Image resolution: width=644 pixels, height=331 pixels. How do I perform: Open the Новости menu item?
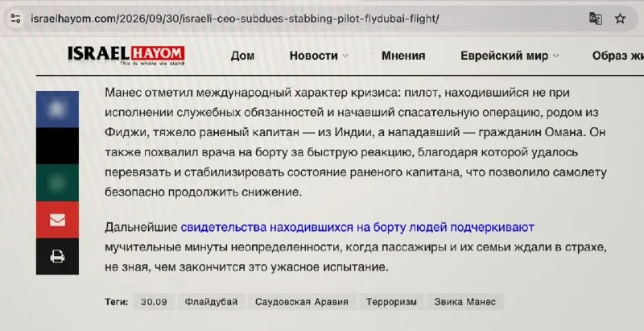tap(314, 56)
